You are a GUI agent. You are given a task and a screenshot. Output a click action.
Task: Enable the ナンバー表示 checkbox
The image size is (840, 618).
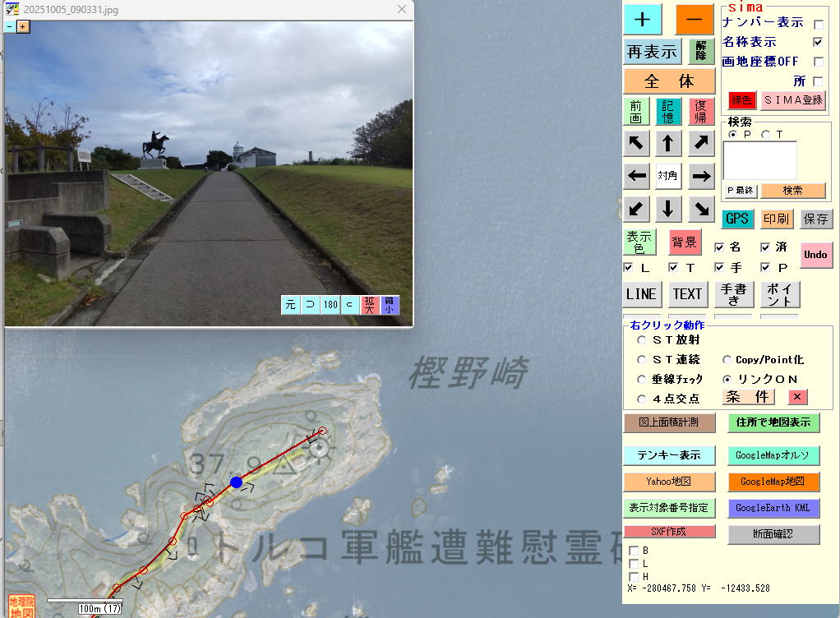818,25
